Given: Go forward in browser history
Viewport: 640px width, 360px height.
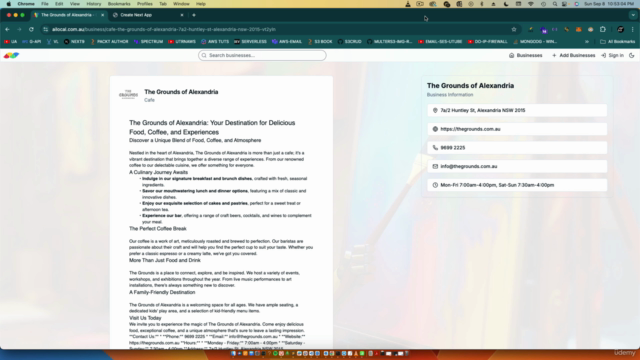Looking at the screenshot, I should [19, 29].
